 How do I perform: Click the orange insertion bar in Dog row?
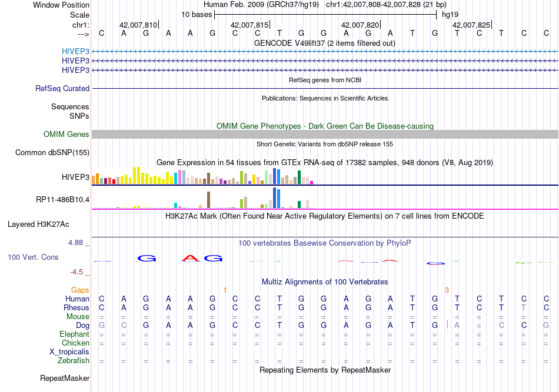tap(447, 325)
